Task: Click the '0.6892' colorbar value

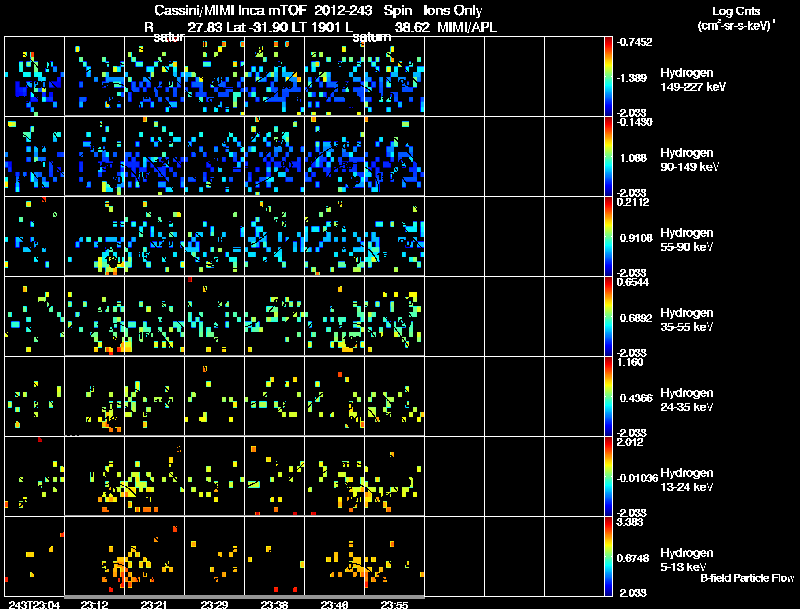Action: click(636, 318)
